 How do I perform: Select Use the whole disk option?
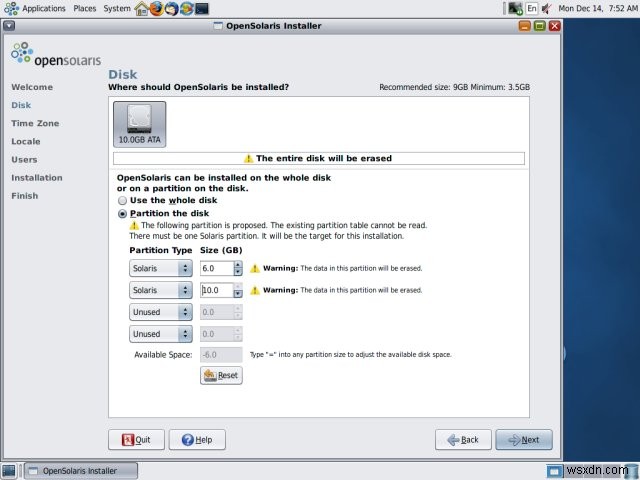(122, 200)
